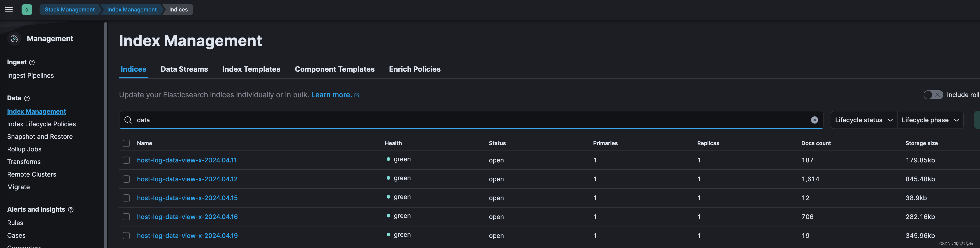Click the green 'd' space avatar

pos(27,9)
